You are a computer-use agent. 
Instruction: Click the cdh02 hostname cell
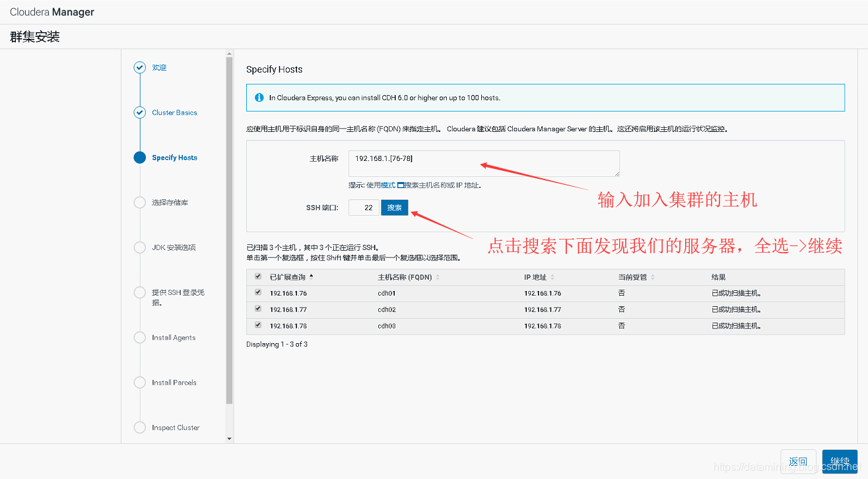point(386,309)
